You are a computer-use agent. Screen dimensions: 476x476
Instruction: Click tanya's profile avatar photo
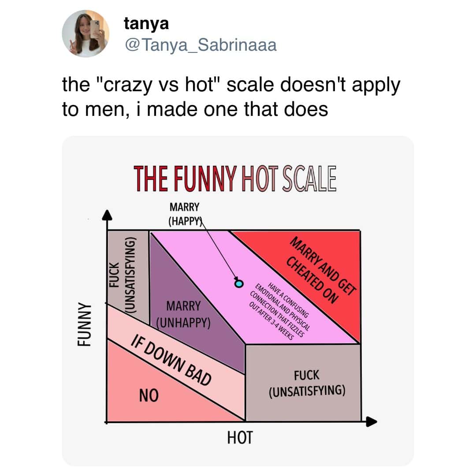coord(86,33)
